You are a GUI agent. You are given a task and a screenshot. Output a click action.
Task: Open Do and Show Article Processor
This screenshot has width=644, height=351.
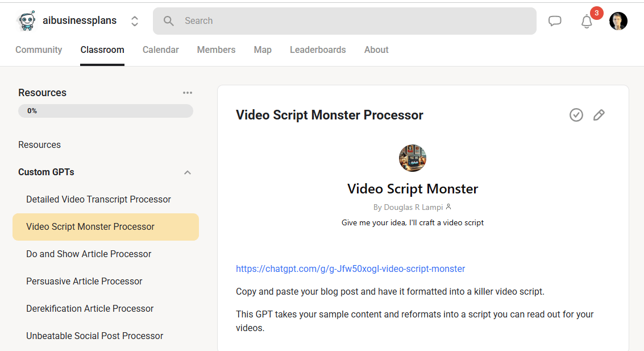(x=89, y=254)
